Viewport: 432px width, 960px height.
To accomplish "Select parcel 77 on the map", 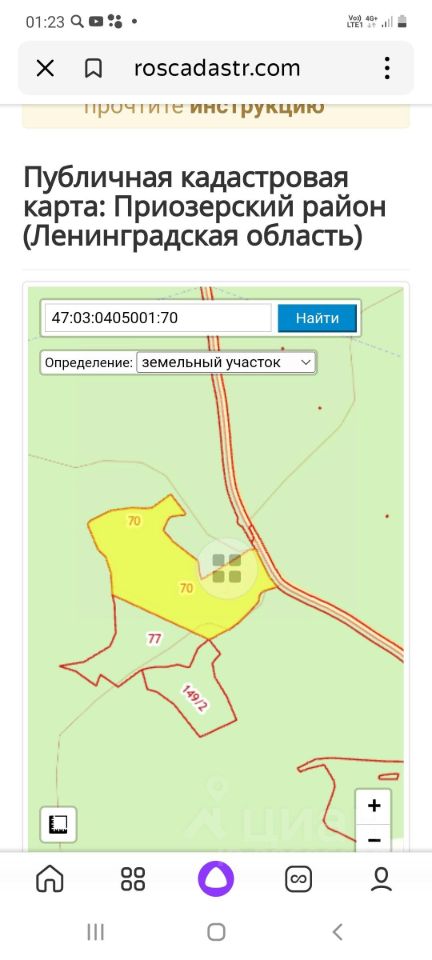I will [x=154, y=640].
